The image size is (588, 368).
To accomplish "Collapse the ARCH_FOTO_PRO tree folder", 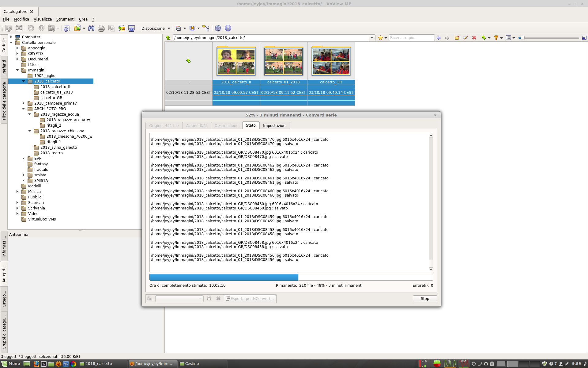I will [24, 109].
